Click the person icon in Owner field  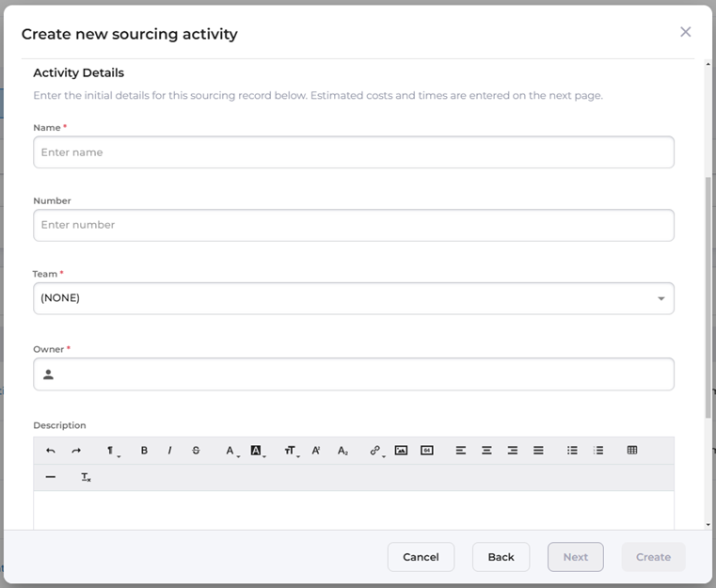click(x=48, y=374)
